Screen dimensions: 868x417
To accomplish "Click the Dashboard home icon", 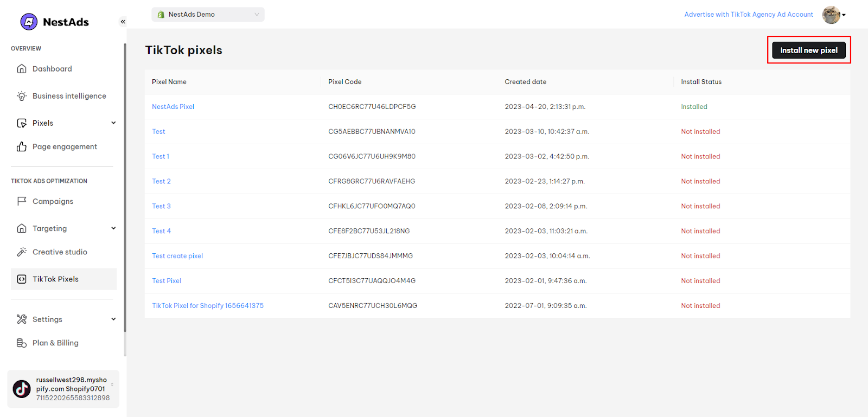I will click(22, 69).
